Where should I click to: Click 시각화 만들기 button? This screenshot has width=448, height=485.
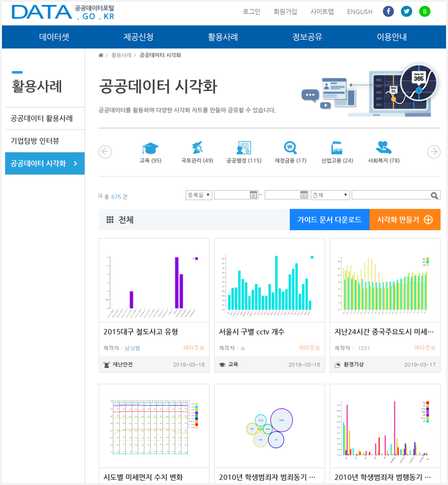point(405,219)
